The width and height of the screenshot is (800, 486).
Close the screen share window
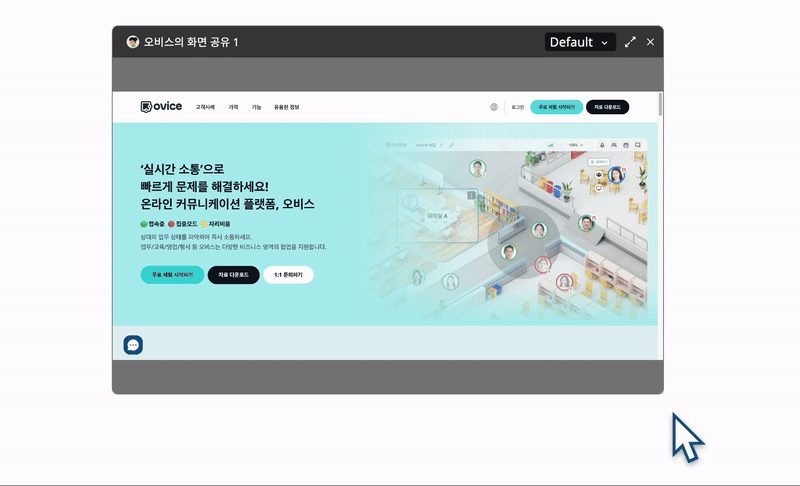click(651, 42)
